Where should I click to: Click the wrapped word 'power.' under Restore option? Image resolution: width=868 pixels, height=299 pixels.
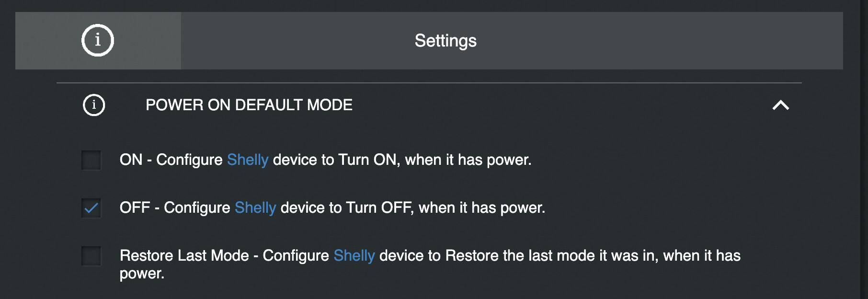(142, 274)
